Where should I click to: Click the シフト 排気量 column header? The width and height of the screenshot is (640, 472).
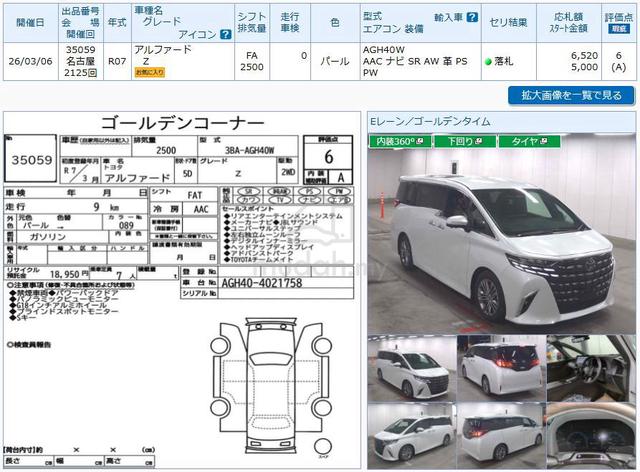[252, 23]
